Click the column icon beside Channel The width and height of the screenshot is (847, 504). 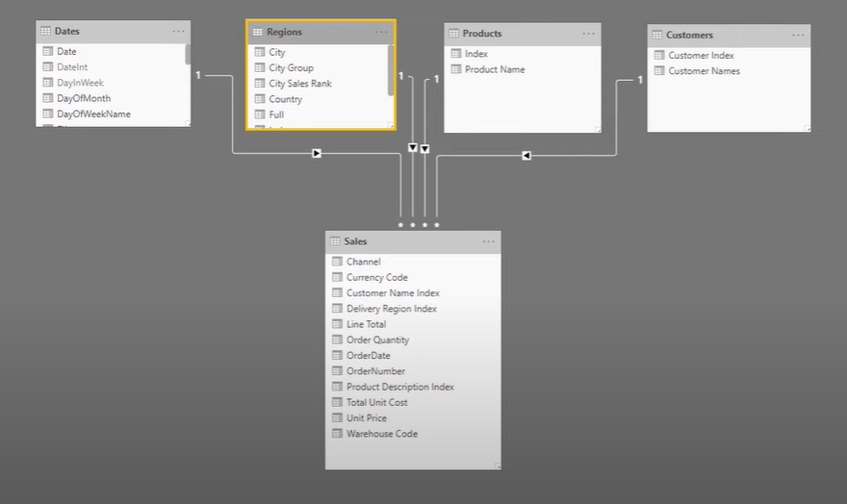coord(337,262)
